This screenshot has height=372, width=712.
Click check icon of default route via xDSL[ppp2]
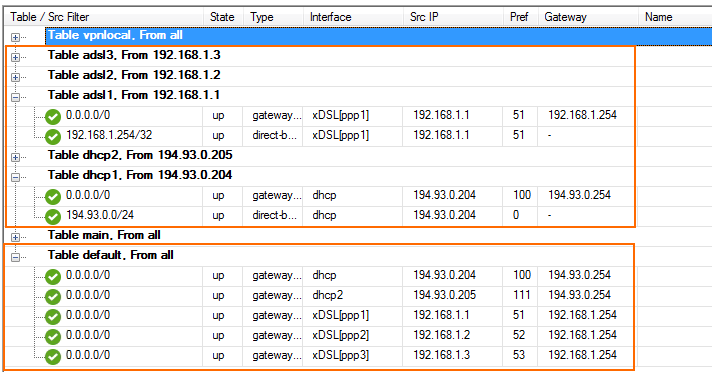click(x=53, y=337)
